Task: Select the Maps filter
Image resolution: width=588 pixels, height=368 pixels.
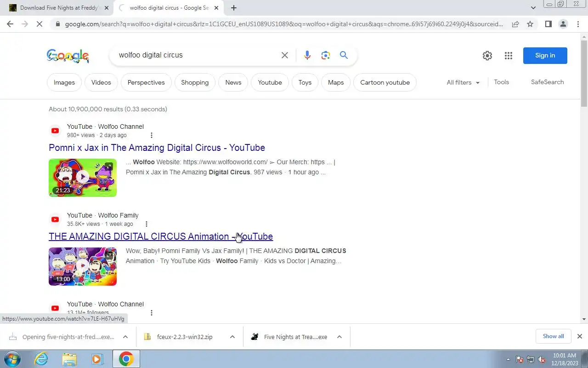Action: coord(336,82)
